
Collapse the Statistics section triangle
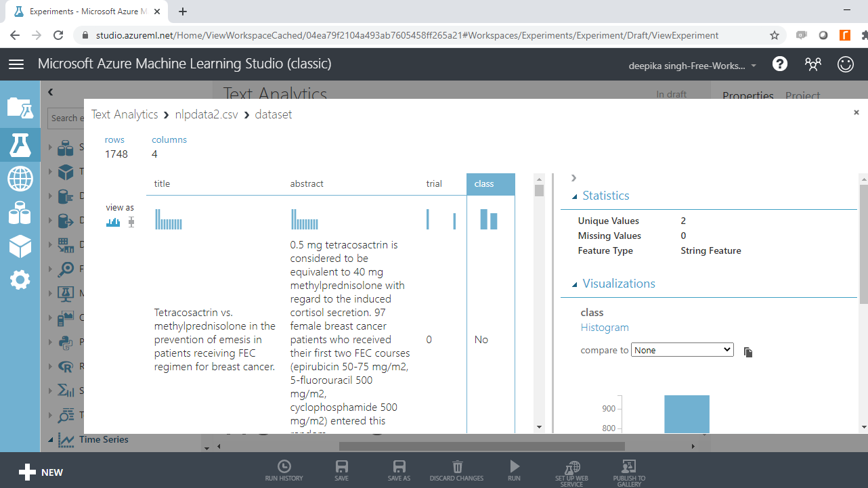[x=575, y=197]
